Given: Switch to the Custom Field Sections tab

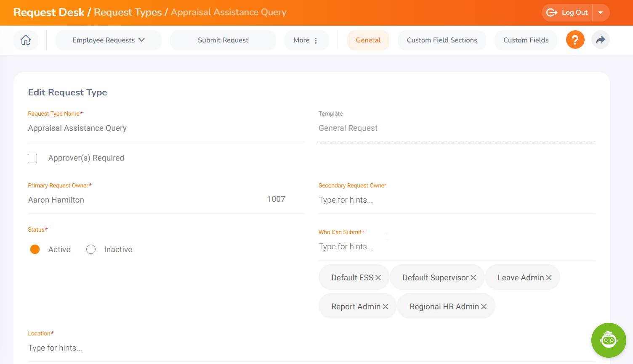Looking at the screenshot, I should coord(442,40).
